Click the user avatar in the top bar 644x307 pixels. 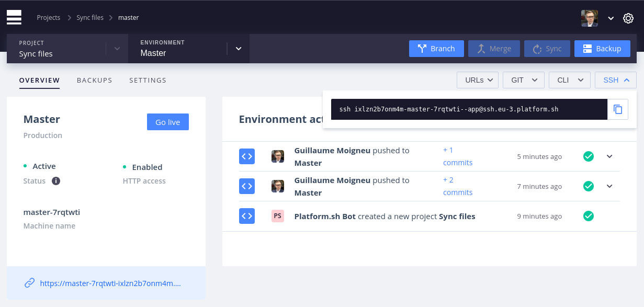[x=590, y=18]
